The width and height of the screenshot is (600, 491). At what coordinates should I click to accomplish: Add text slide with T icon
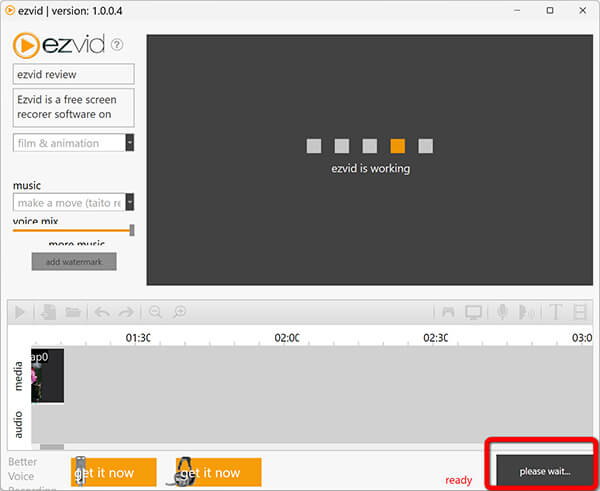[x=556, y=312]
